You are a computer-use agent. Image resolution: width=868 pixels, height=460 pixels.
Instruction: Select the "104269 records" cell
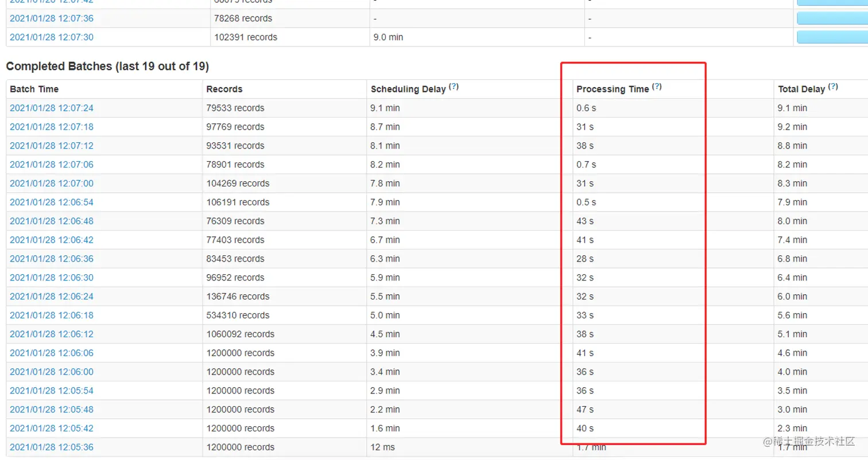tap(238, 184)
